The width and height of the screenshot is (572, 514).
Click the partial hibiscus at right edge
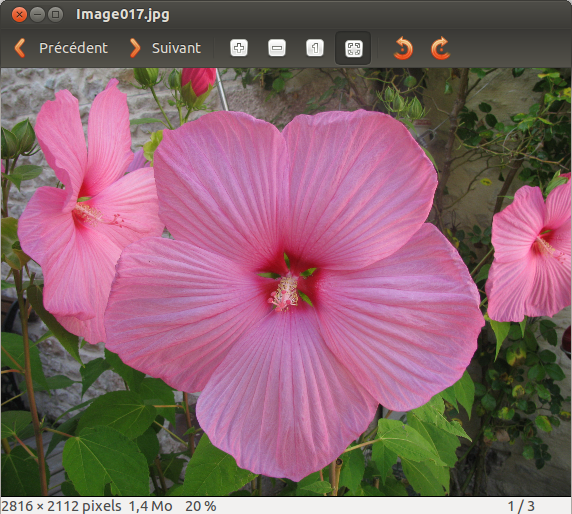(529, 252)
